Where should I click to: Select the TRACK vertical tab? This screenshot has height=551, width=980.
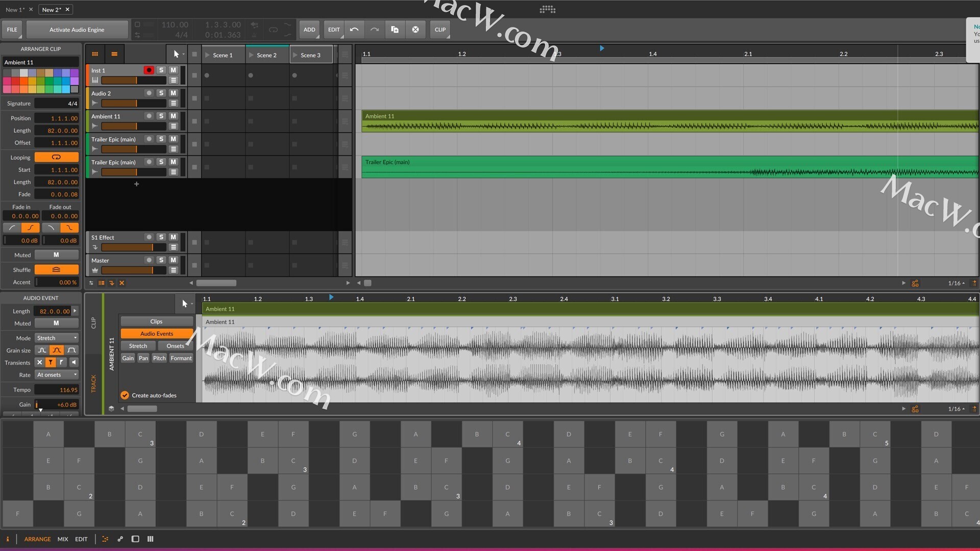[93, 384]
